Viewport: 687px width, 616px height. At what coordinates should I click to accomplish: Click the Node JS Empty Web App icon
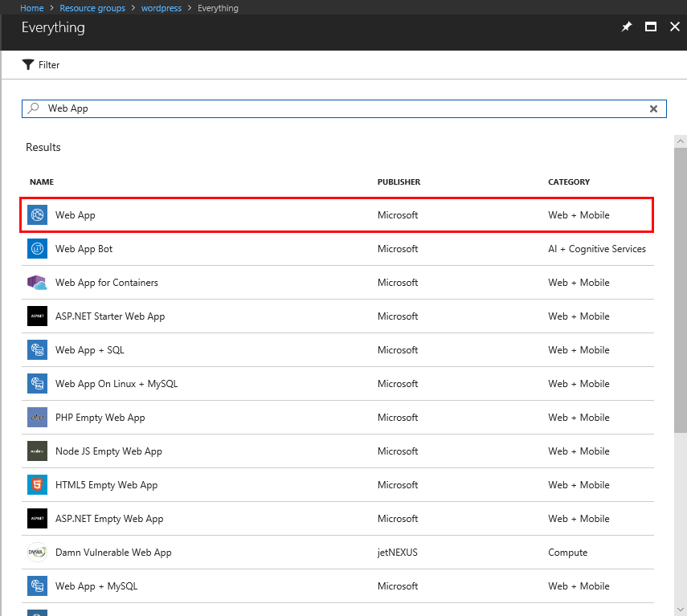[37, 451]
